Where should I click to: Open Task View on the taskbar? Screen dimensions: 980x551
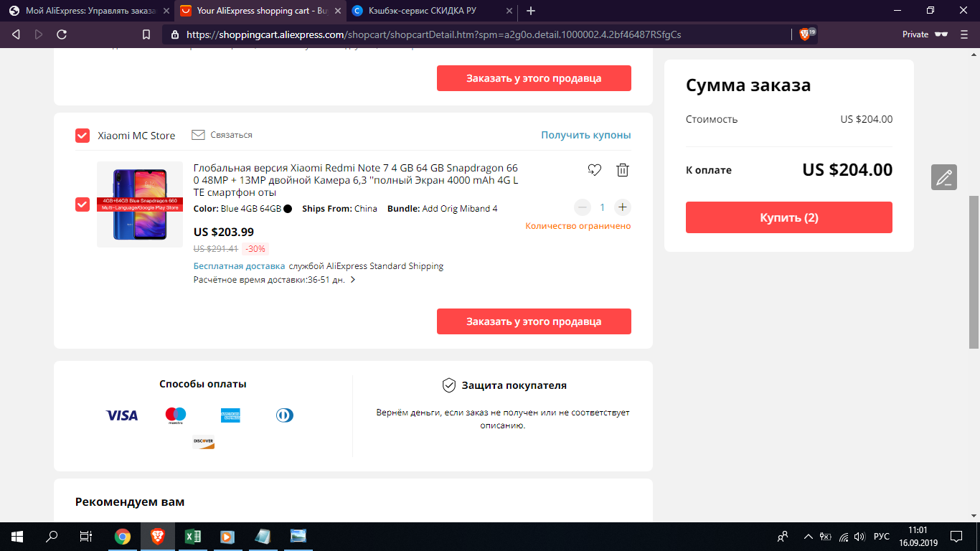pyautogui.click(x=86, y=536)
